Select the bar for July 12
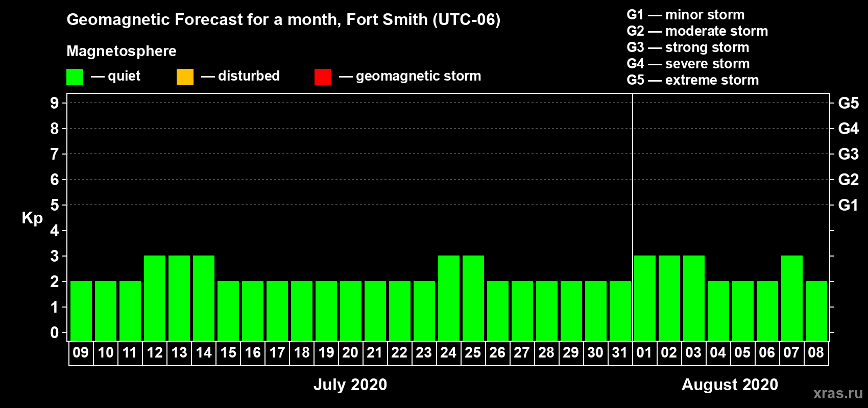This screenshot has height=408, width=868. [155, 298]
